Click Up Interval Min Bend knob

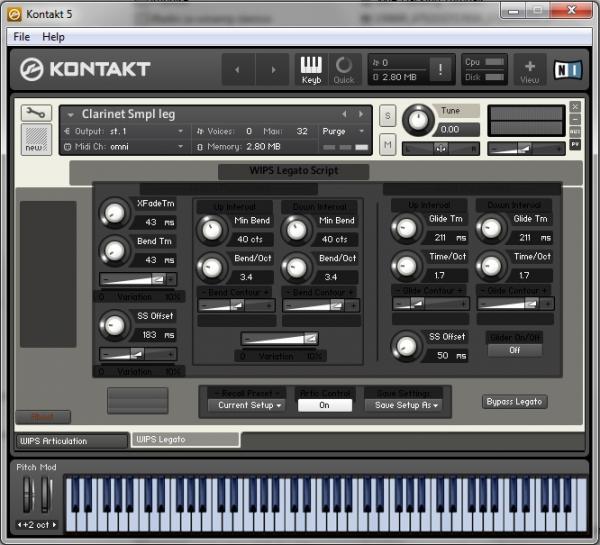pyautogui.click(x=212, y=230)
